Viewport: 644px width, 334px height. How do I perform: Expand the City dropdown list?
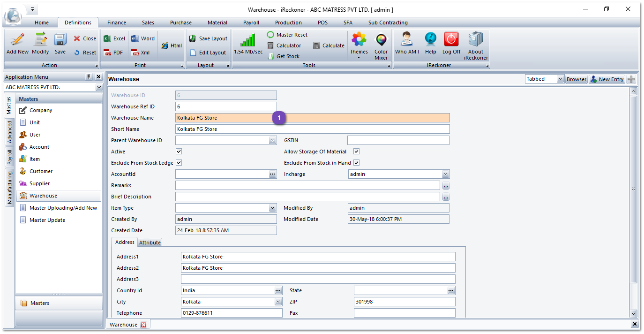[278, 302]
